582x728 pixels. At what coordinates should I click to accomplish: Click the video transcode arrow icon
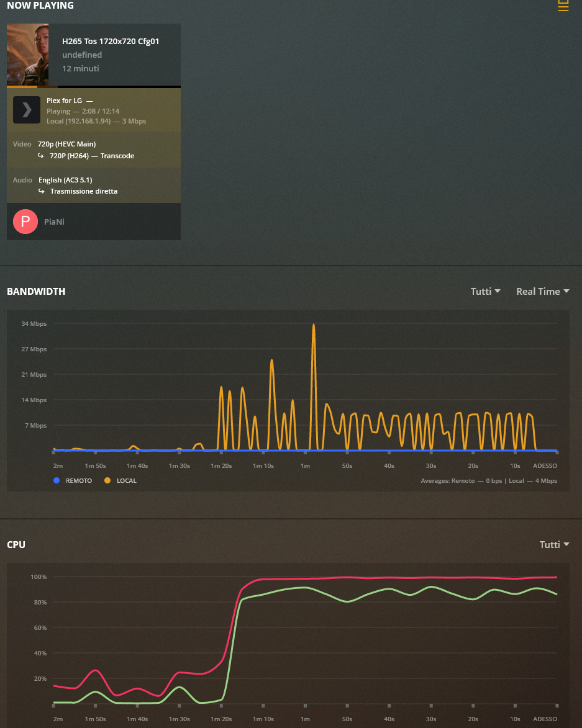[x=41, y=156]
